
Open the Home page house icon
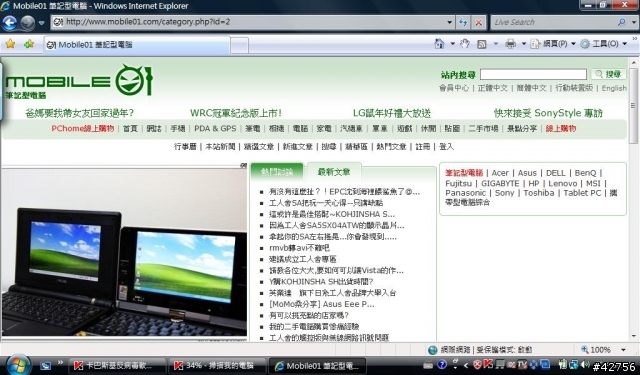point(439,44)
